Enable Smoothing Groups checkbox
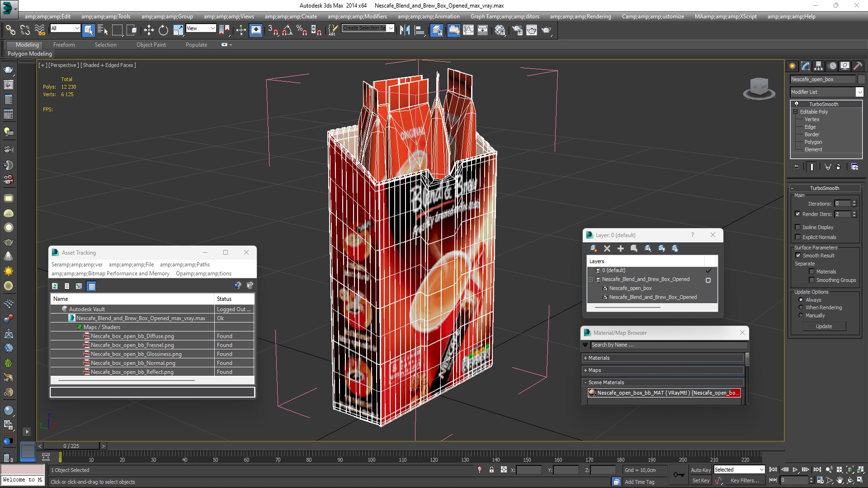This screenshot has height=488, width=868. (x=811, y=280)
